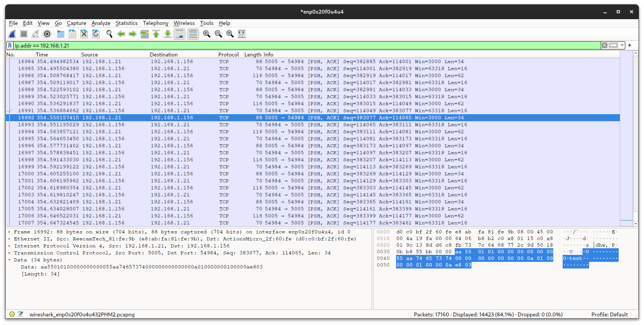Toggle packet colorization rules
The width and height of the screenshot is (644, 325).
pyautogui.click(x=193, y=34)
